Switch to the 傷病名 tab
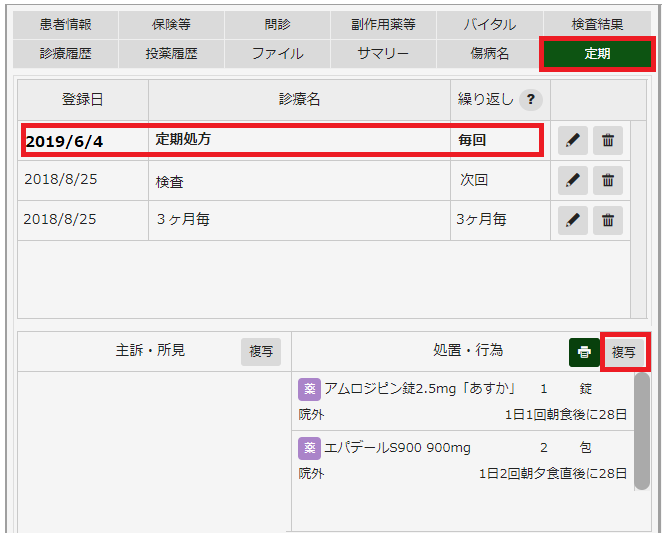663x534 pixels. pyautogui.click(x=490, y=54)
